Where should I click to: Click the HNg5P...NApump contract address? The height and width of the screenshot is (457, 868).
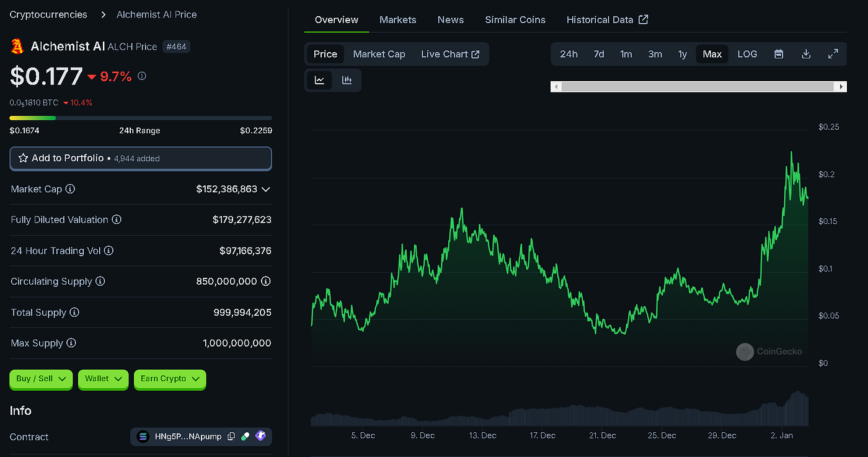click(x=188, y=437)
